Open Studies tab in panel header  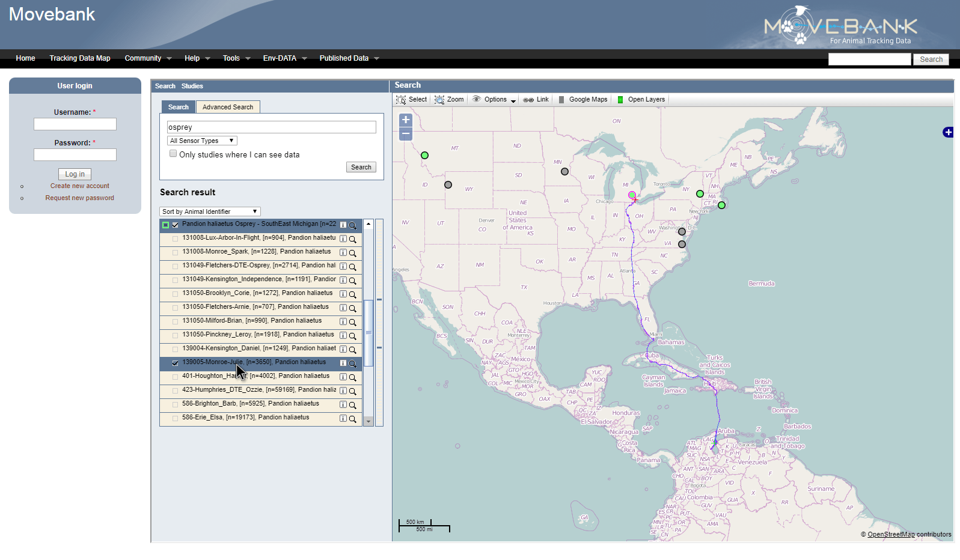pyautogui.click(x=192, y=86)
